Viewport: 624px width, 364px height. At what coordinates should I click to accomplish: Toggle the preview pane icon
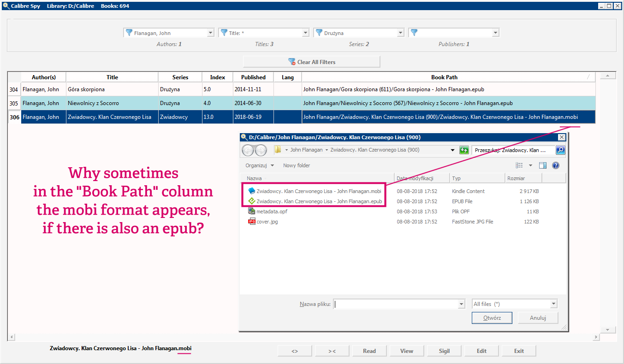[x=543, y=165]
